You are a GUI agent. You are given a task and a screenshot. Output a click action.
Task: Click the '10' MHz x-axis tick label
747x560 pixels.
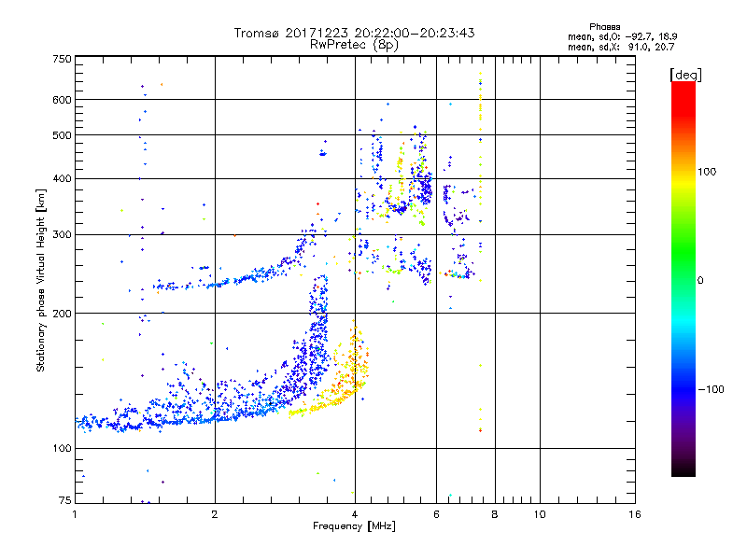tap(540, 514)
